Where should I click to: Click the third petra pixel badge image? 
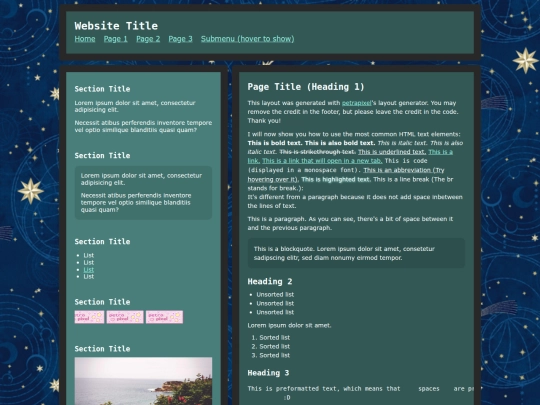point(164,317)
